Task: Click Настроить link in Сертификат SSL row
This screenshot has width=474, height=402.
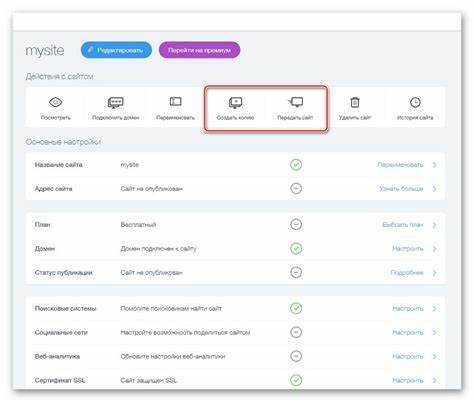Action: tap(408, 380)
